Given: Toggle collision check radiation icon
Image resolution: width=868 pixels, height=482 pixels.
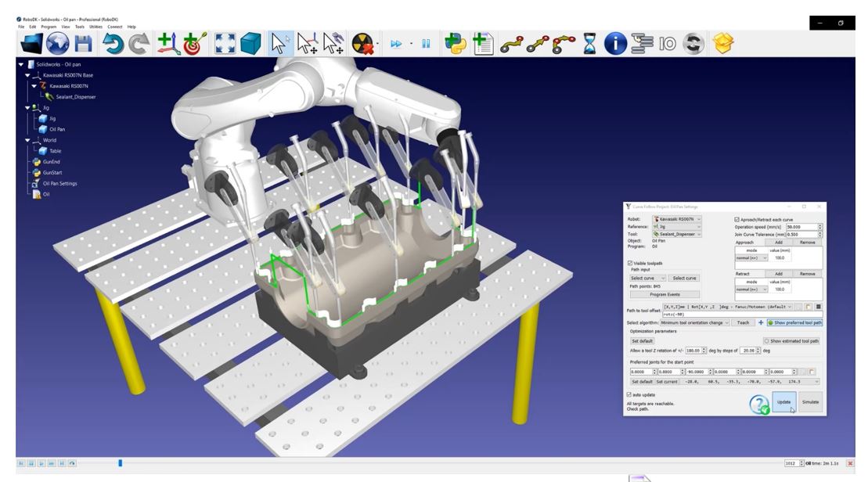Looking at the screenshot, I should tap(362, 43).
